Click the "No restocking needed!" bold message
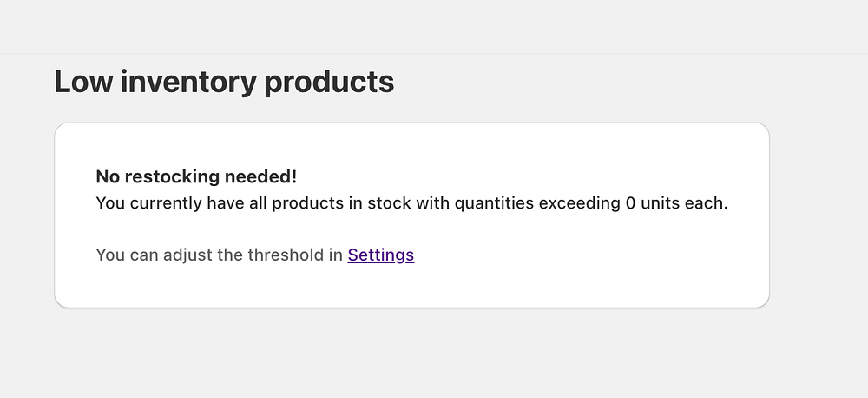Screen dimensions: 868x398 [x=196, y=177]
